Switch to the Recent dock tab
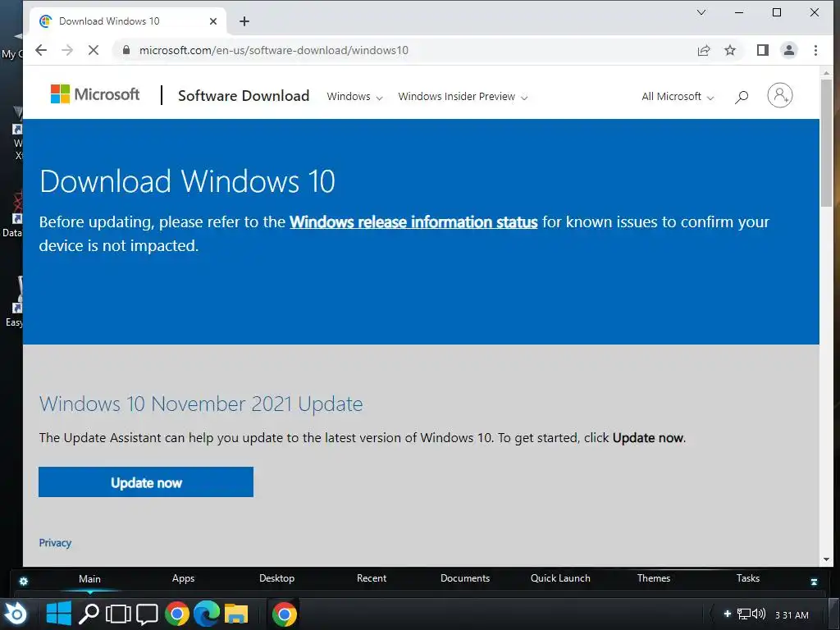The height and width of the screenshot is (630, 840). pos(372,578)
